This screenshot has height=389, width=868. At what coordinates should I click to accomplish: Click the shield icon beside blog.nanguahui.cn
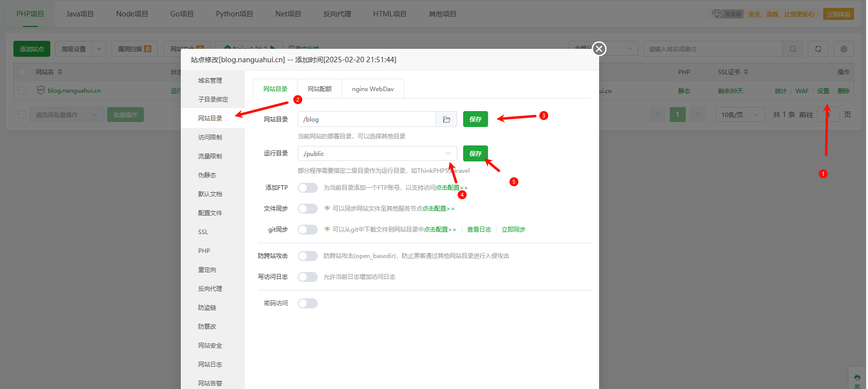41,90
